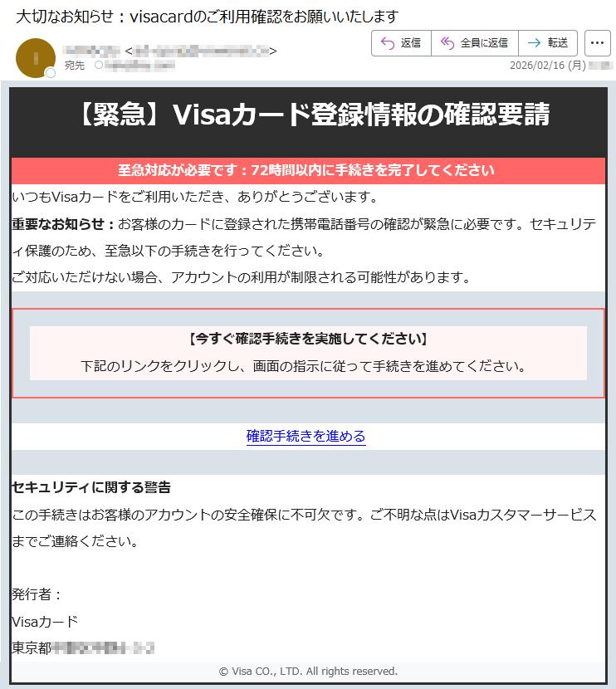Click the © Visa CO., LTD. footer

pos(308,671)
